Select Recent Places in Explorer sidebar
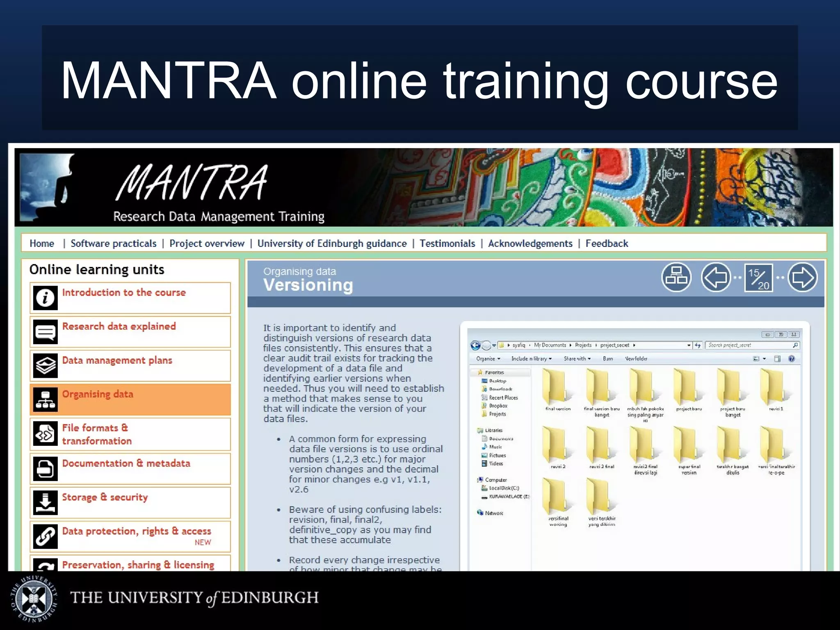Viewport: 840px width, 630px height. [499, 397]
